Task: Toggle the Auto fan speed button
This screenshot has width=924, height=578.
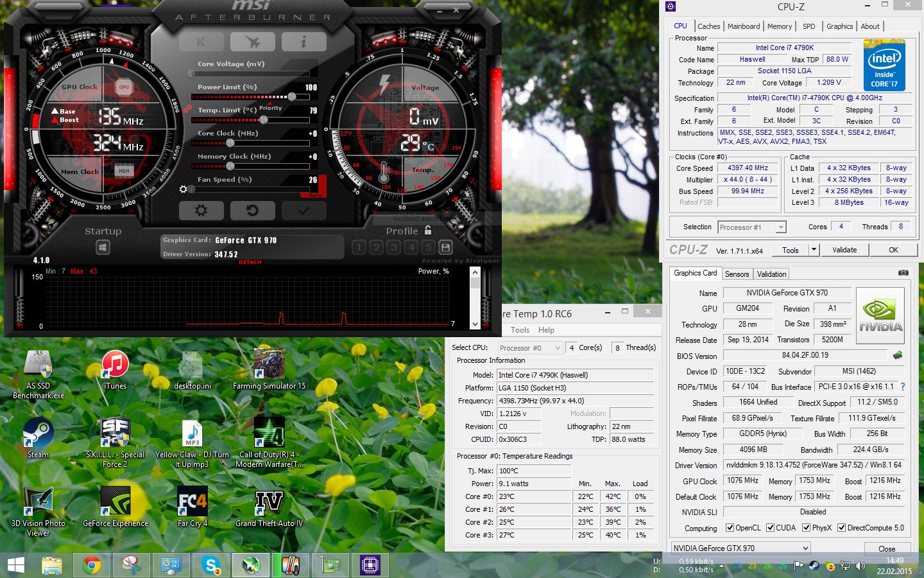Action: pyautogui.click(x=316, y=195)
